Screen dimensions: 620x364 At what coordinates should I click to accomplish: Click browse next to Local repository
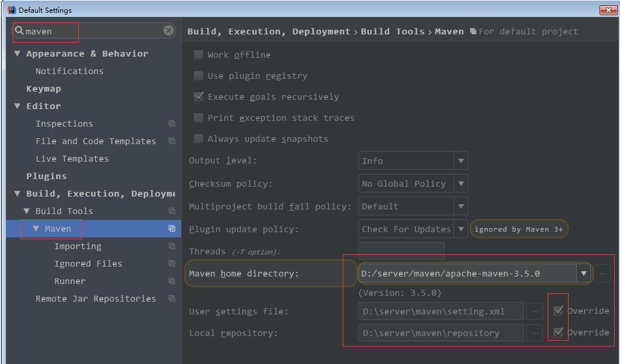tap(534, 332)
